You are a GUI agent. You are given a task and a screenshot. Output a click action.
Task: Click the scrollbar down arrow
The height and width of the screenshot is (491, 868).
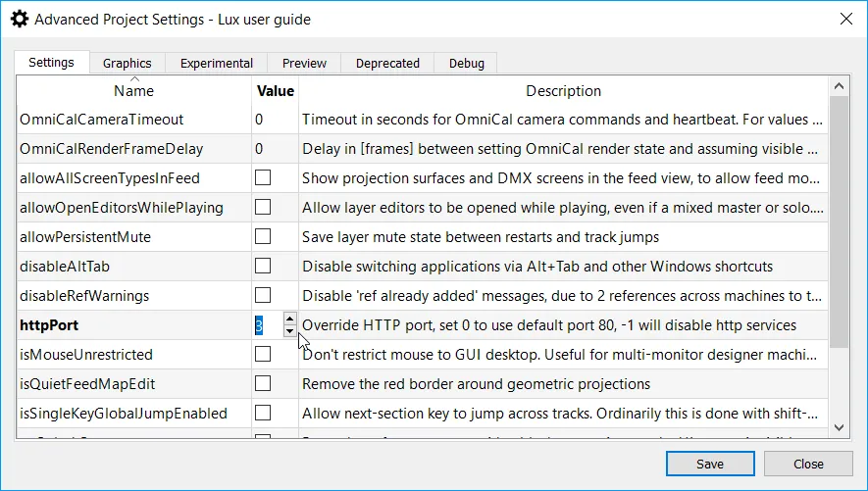pyautogui.click(x=839, y=427)
